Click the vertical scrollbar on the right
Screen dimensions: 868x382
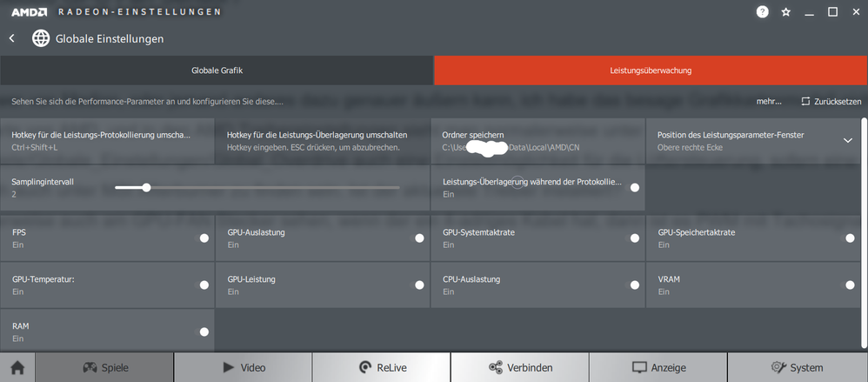(x=865, y=235)
